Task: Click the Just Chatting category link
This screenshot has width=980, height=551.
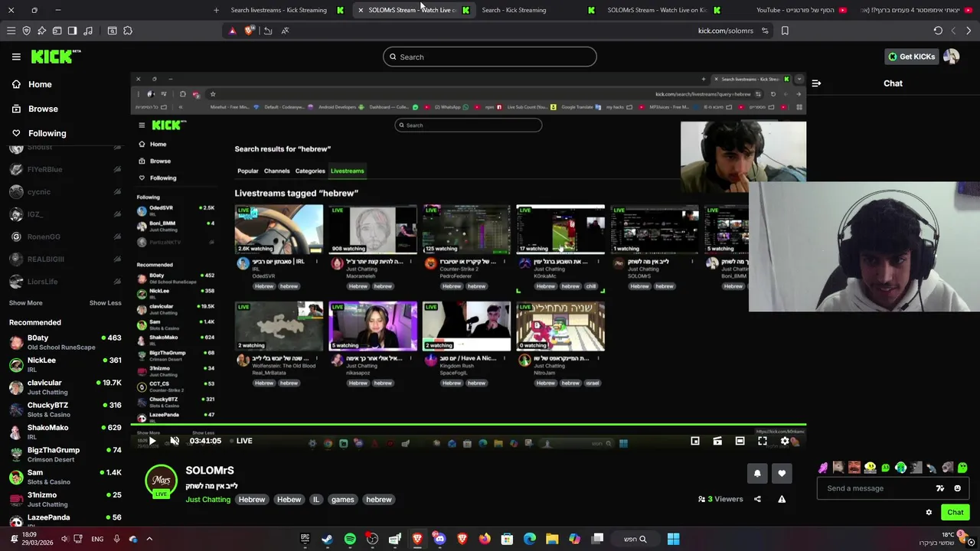Action: [207, 500]
